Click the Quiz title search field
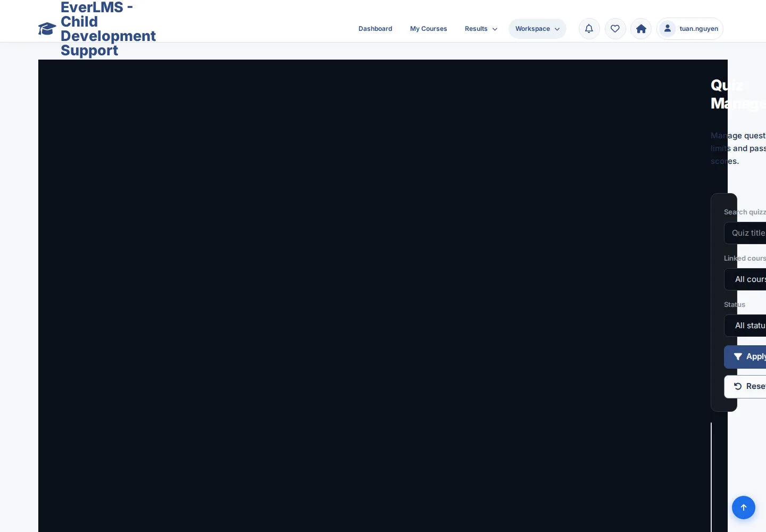766x532 pixels. click(745, 233)
